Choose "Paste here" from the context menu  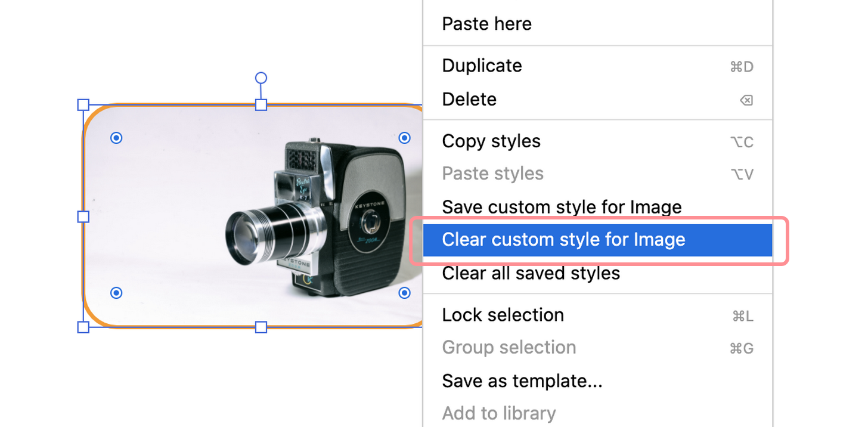point(486,23)
